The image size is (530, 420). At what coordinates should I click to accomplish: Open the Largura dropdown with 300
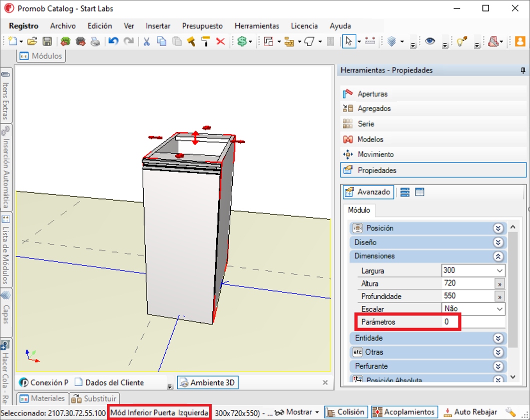click(x=473, y=270)
